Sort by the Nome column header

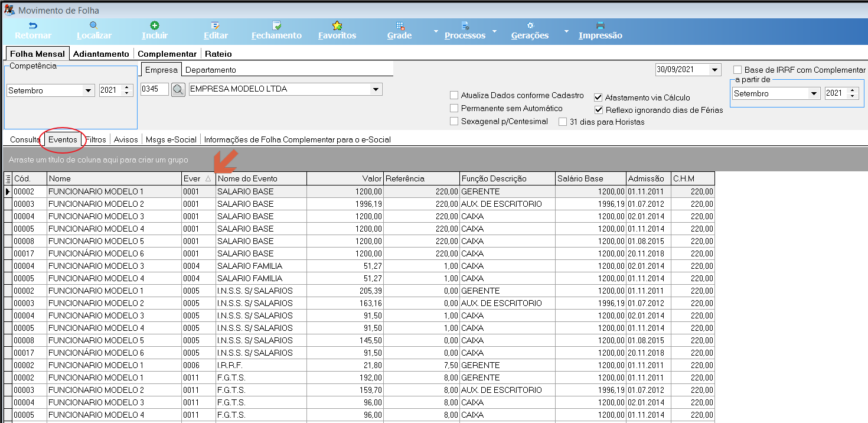[114, 178]
